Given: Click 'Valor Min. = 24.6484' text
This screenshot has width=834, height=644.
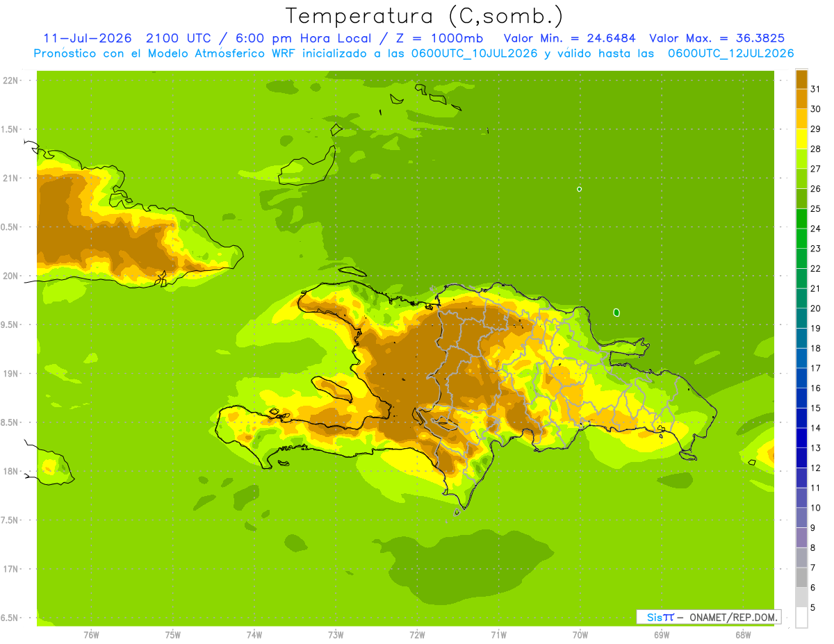Looking at the screenshot, I should (569, 38).
